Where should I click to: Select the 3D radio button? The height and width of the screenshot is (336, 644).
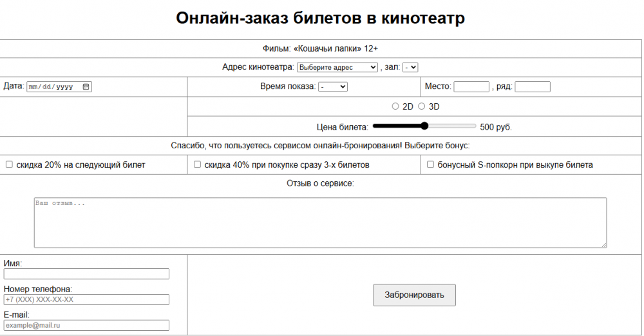click(421, 106)
